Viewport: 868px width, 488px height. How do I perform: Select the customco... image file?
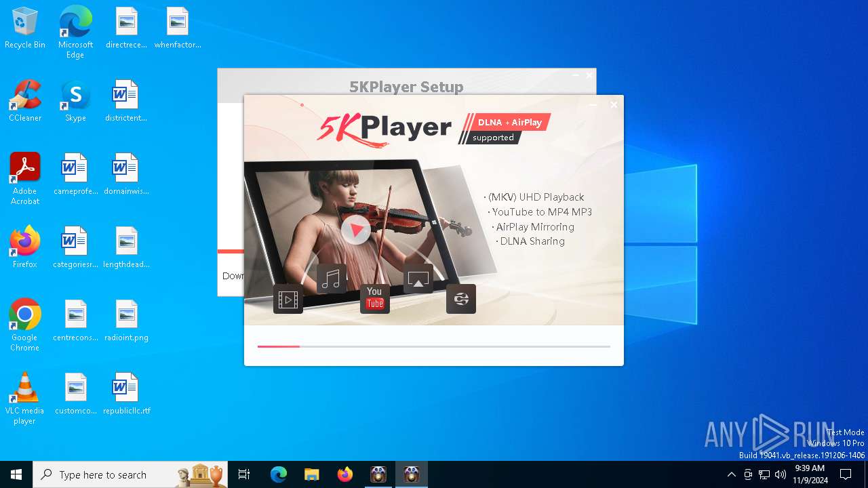(x=75, y=394)
